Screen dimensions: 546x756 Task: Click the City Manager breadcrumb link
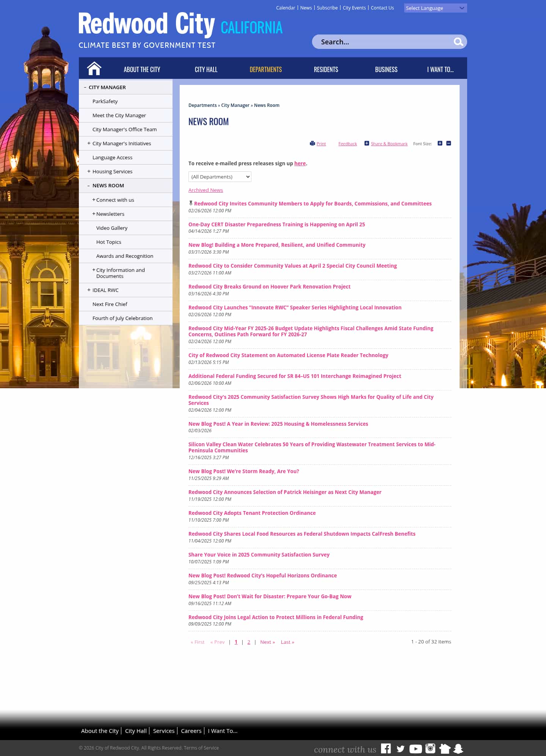point(235,105)
